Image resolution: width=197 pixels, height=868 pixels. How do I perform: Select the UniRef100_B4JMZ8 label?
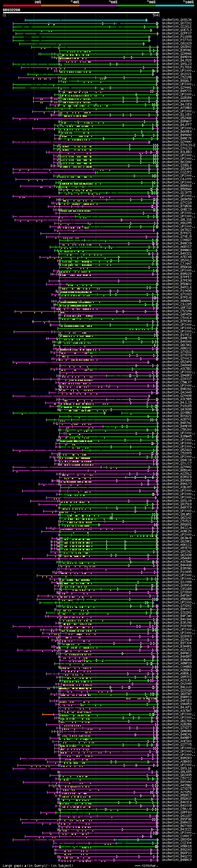point(177,60)
